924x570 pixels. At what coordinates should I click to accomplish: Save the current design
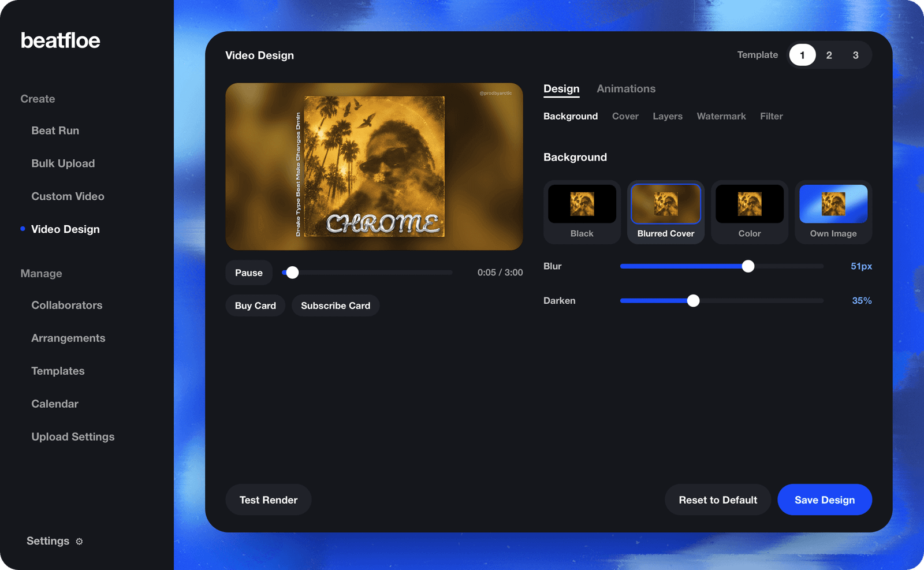tap(825, 500)
